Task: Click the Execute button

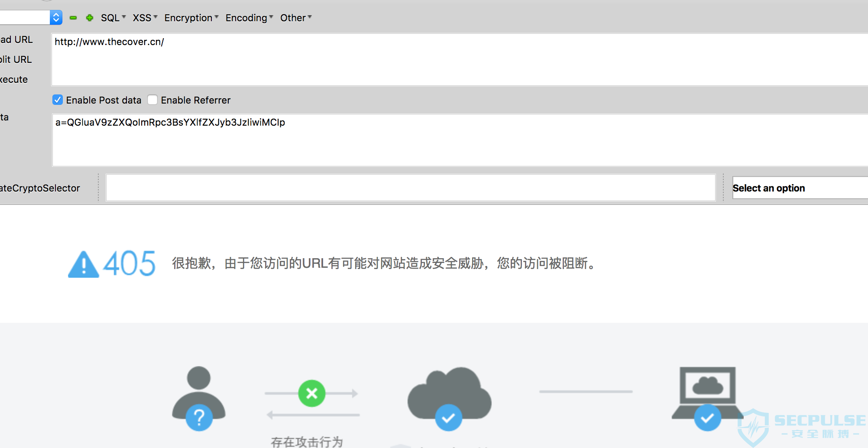Action: click(14, 79)
